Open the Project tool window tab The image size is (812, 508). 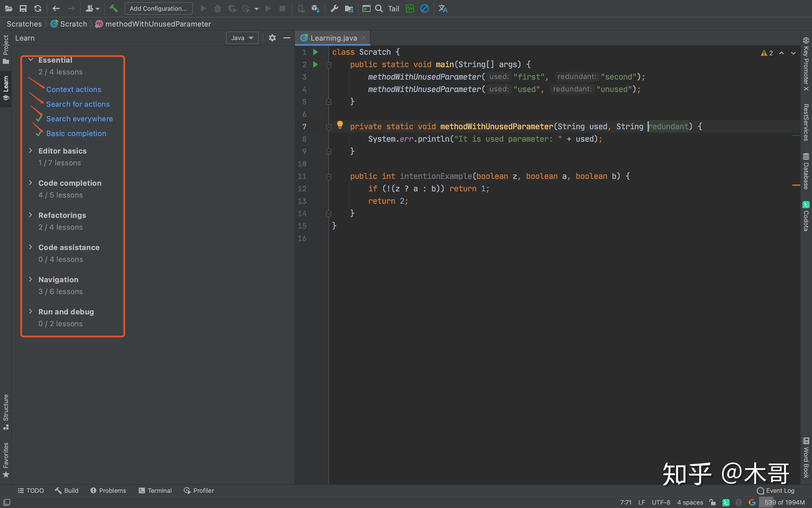pos(6,49)
